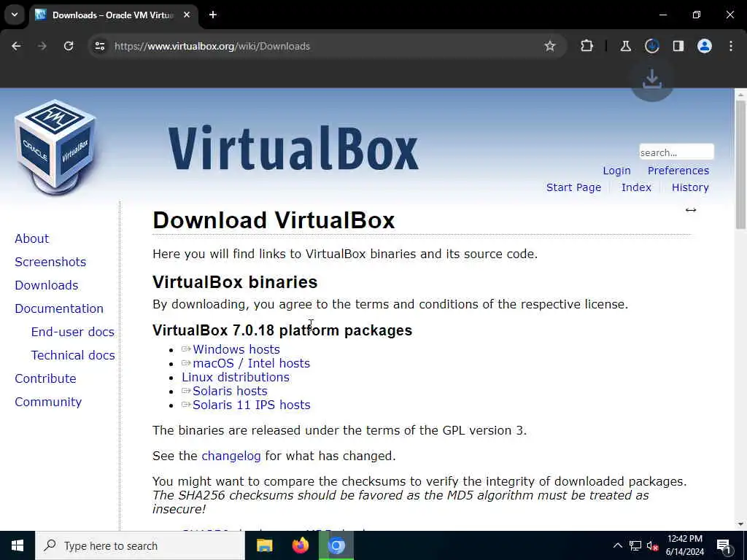Go to Start Page link
747x560 pixels.
click(573, 187)
